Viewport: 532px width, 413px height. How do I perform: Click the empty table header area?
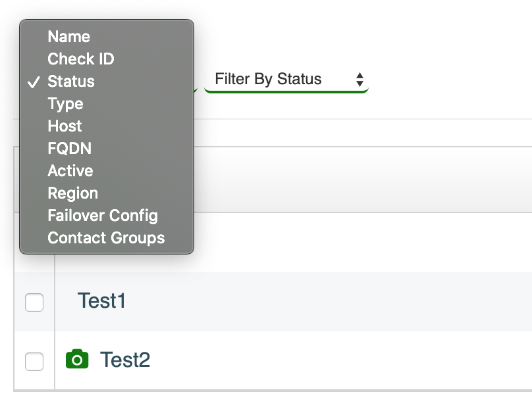362,180
